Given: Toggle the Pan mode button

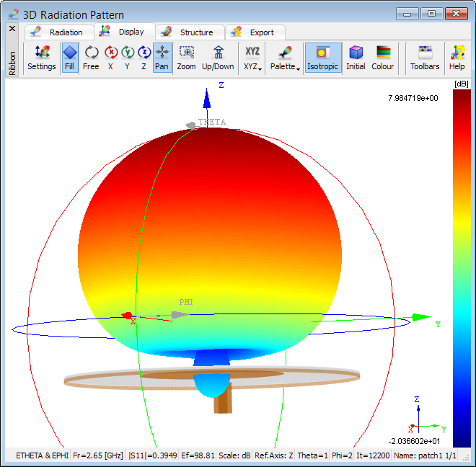Looking at the screenshot, I should (x=162, y=58).
